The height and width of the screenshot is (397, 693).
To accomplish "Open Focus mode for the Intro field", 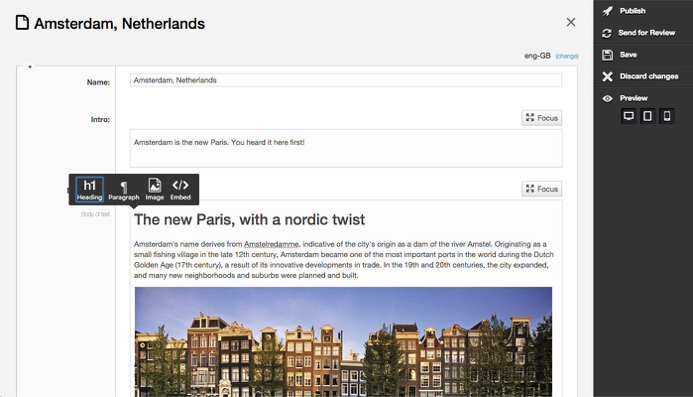I will (541, 118).
